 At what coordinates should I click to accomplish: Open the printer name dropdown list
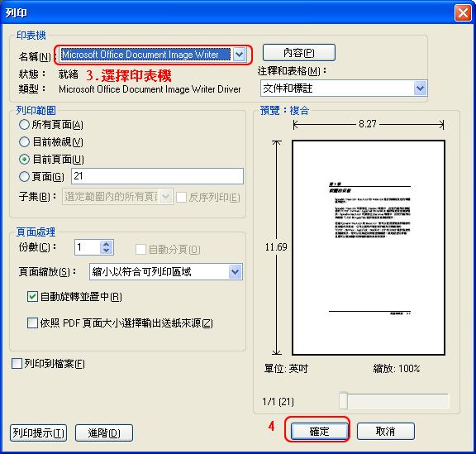click(x=239, y=55)
